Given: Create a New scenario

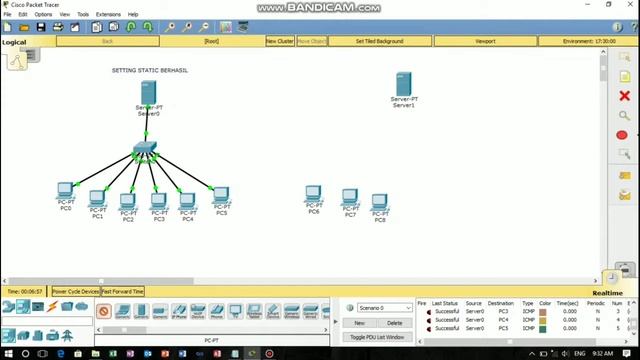Looking at the screenshot, I should point(359,323).
